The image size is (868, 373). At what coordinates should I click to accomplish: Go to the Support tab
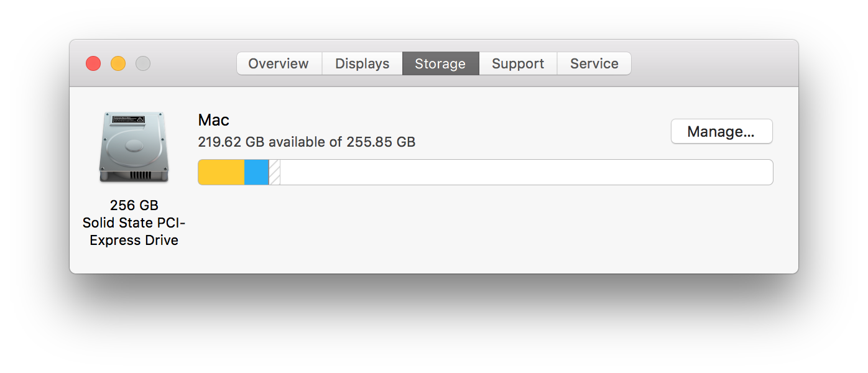(517, 63)
